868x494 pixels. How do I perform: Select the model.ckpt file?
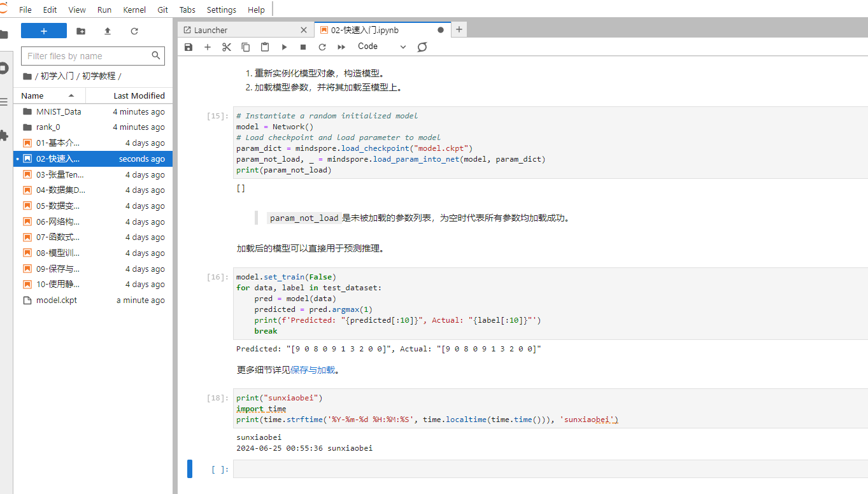pos(93,300)
